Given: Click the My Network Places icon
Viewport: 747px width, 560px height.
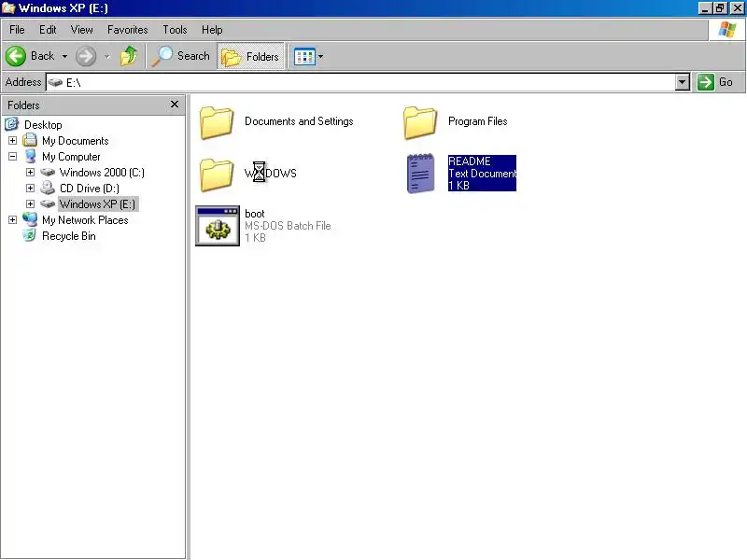Looking at the screenshot, I should pos(30,219).
